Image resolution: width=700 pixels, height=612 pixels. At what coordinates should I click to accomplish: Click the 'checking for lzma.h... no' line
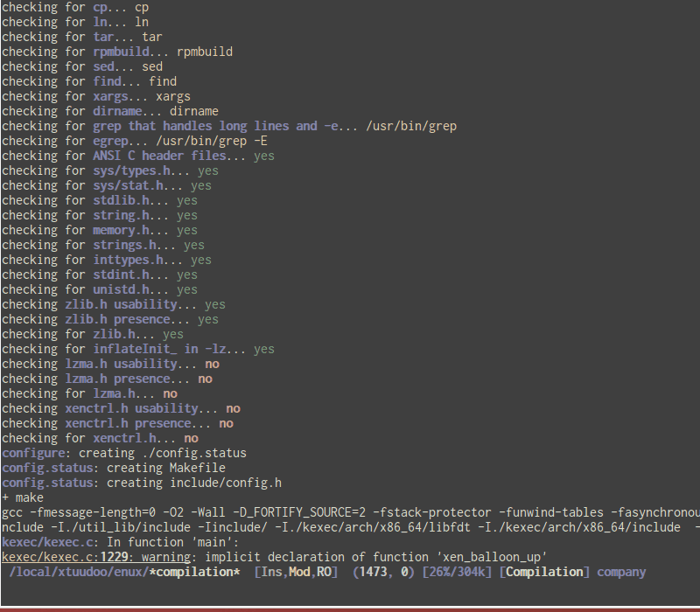(90, 393)
